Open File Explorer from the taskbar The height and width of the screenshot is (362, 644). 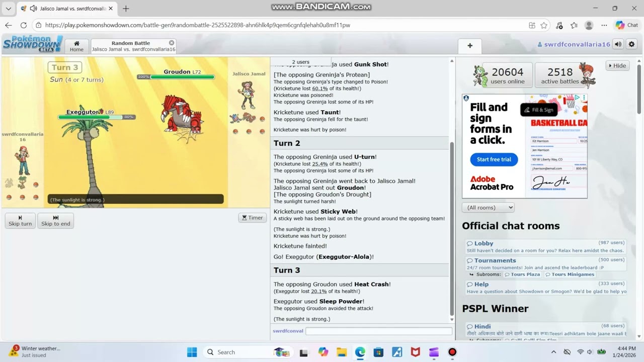coord(342,352)
